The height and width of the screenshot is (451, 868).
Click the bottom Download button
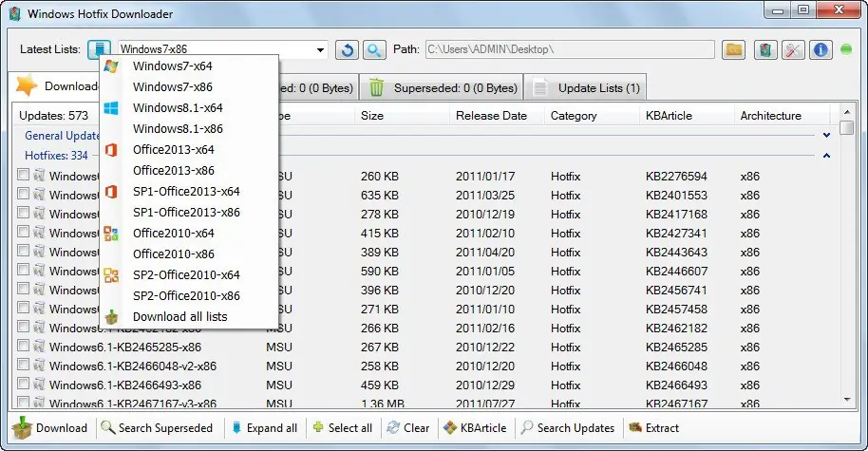coord(49,428)
